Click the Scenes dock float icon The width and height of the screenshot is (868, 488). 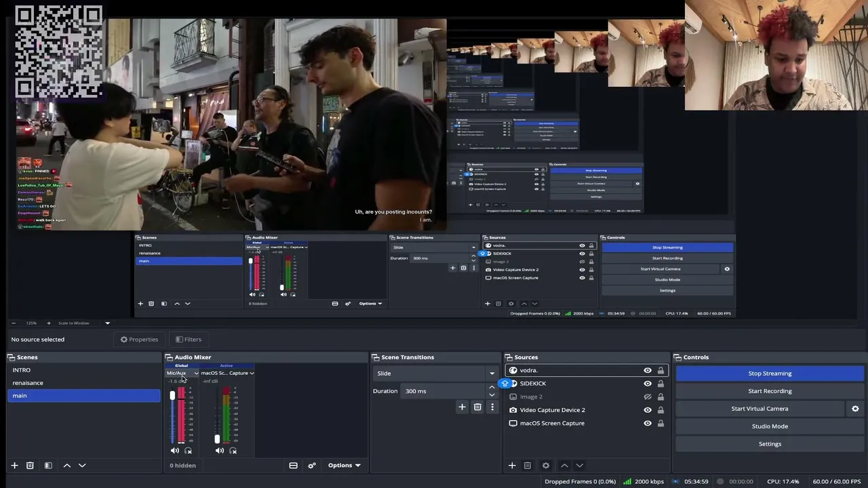point(12,357)
